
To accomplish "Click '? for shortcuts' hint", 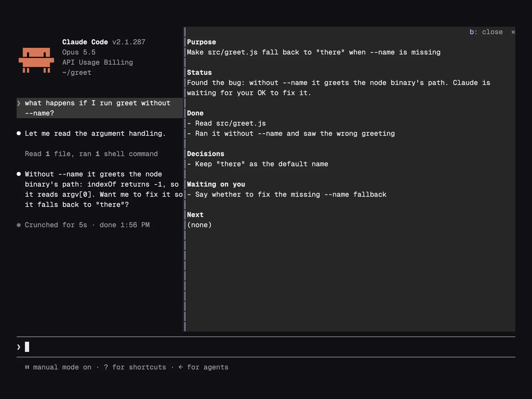I will point(135,367).
